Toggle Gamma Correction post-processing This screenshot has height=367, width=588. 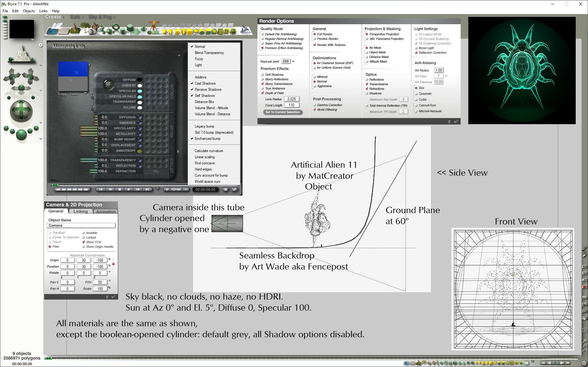click(x=327, y=105)
